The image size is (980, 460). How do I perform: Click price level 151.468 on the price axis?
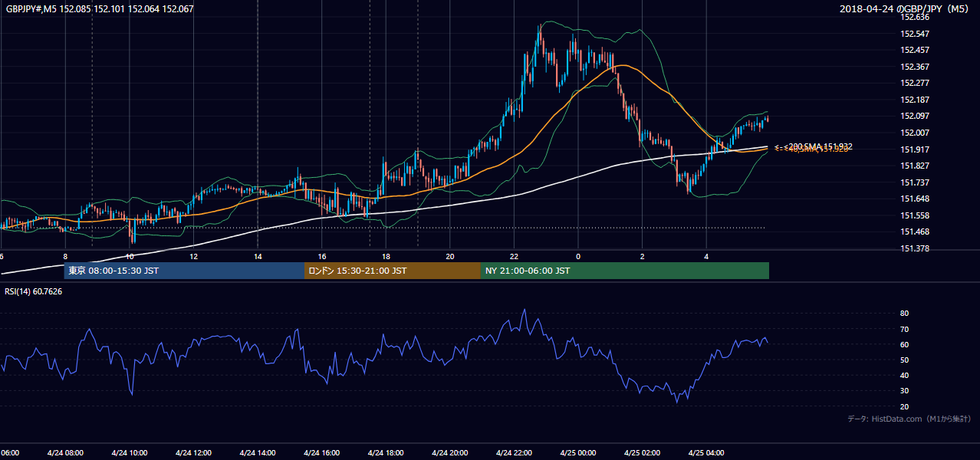tap(915, 232)
